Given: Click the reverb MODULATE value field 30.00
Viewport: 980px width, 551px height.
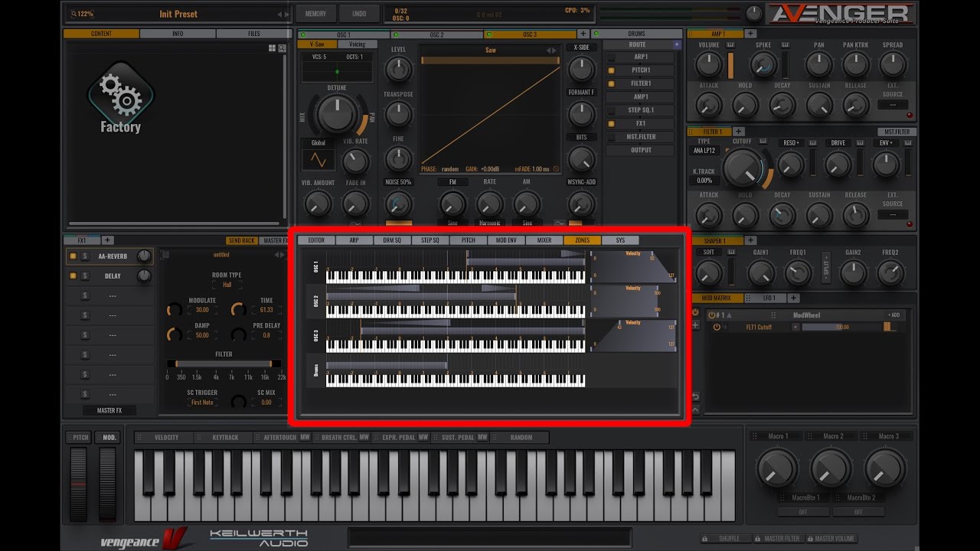Looking at the screenshot, I should pos(202,310).
